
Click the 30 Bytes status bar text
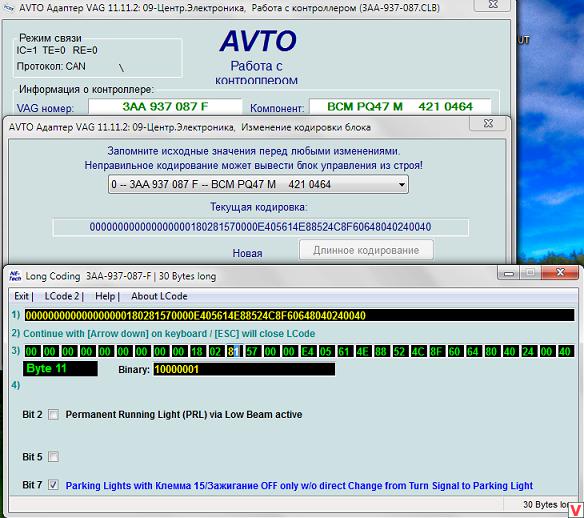click(546, 505)
